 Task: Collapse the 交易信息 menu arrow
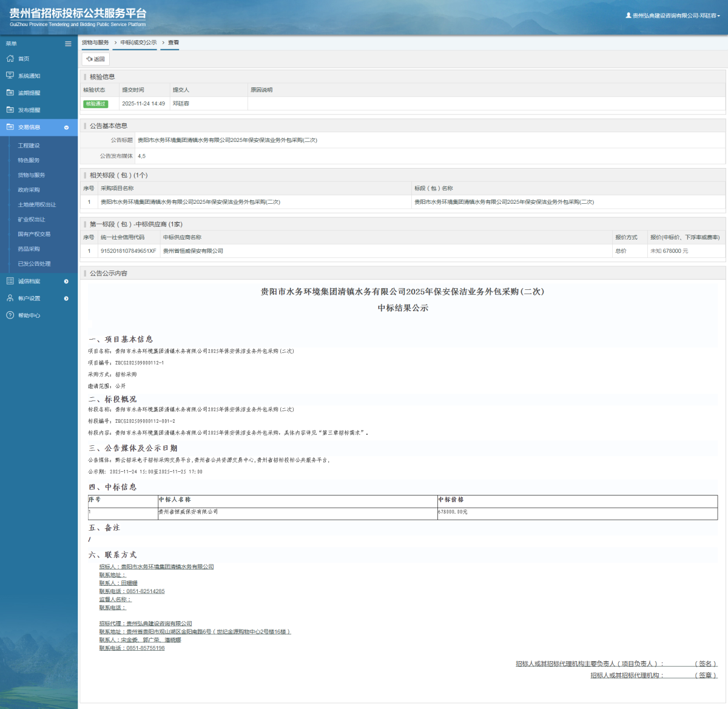[66, 127]
